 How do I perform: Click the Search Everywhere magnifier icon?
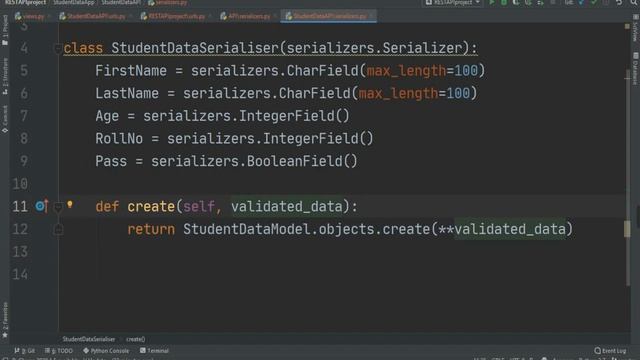[x=634, y=2]
